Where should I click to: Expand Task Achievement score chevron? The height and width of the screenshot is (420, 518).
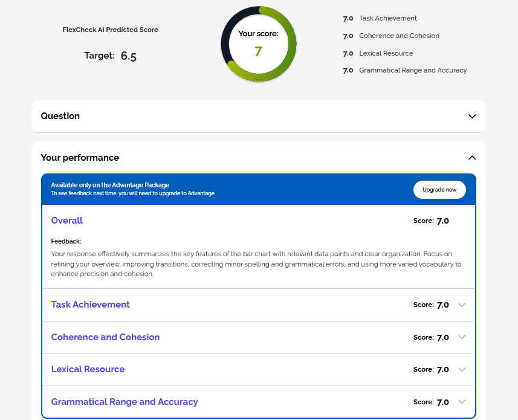click(x=462, y=305)
